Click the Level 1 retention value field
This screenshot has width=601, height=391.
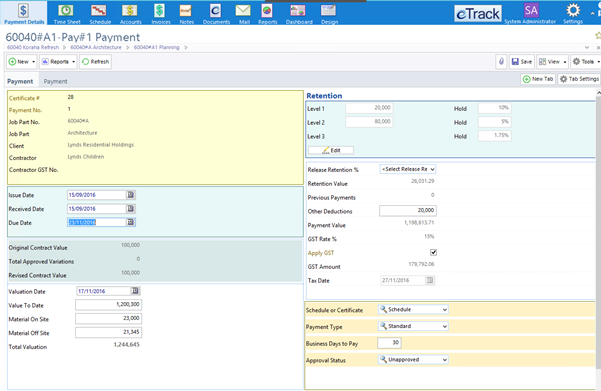(369, 108)
